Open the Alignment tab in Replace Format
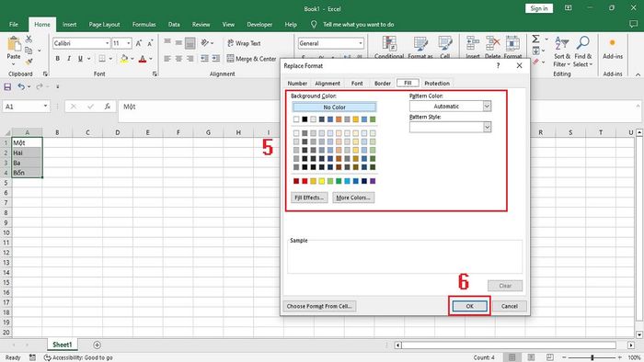644x362 pixels. [328, 84]
